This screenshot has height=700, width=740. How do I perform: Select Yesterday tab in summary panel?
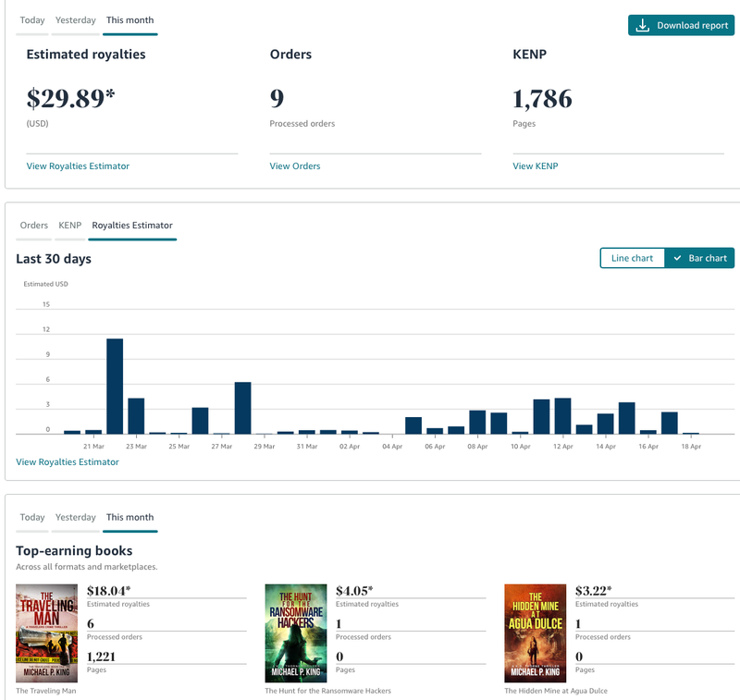[x=76, y=20]
